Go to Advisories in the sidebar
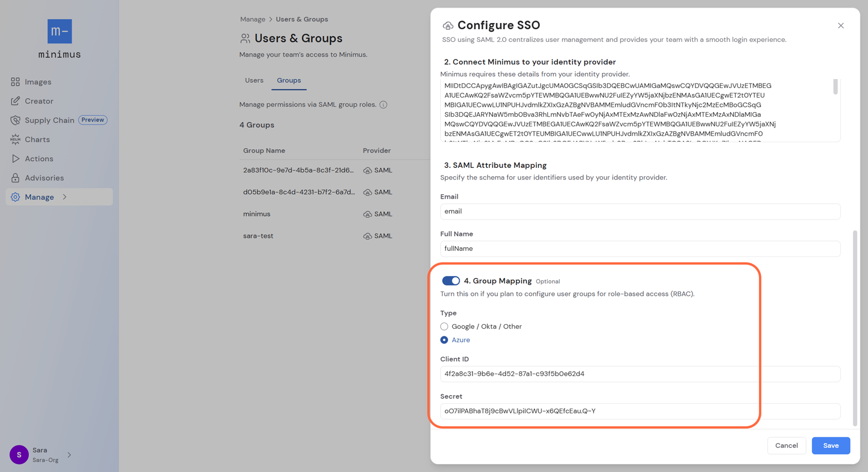The image size is (868, 472). click(x=59, y=178)
